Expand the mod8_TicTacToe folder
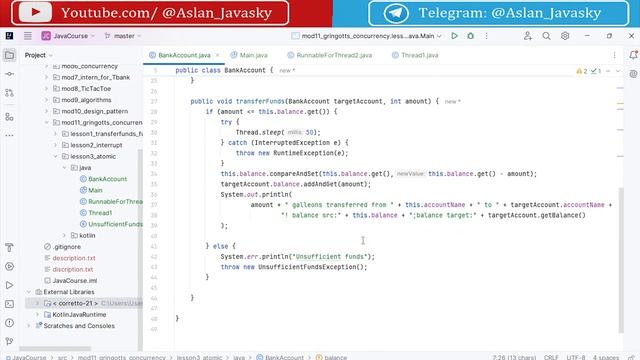 tap(46, 89)
